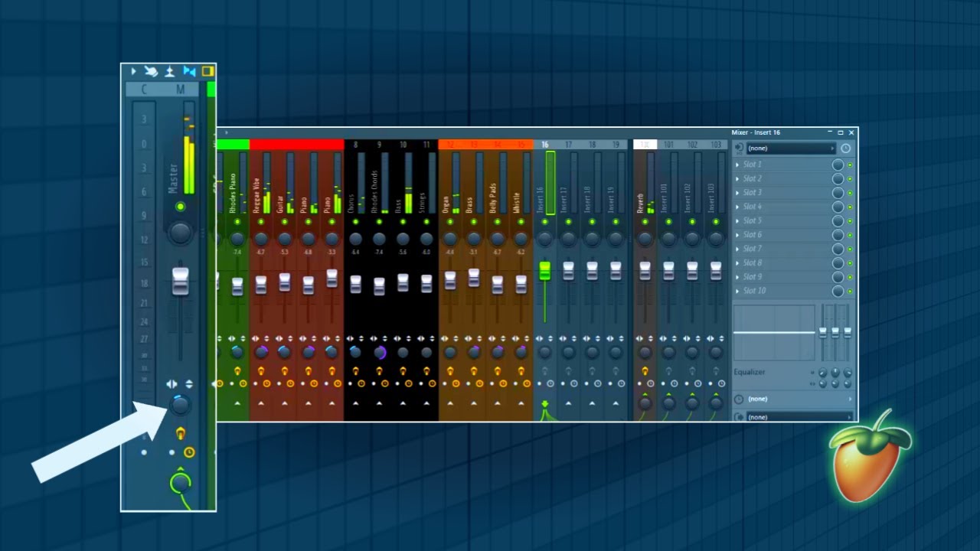The image size is (980, 551).
Task: Toggle the Master track orange FX enable switch
Action: coord(180,433)
